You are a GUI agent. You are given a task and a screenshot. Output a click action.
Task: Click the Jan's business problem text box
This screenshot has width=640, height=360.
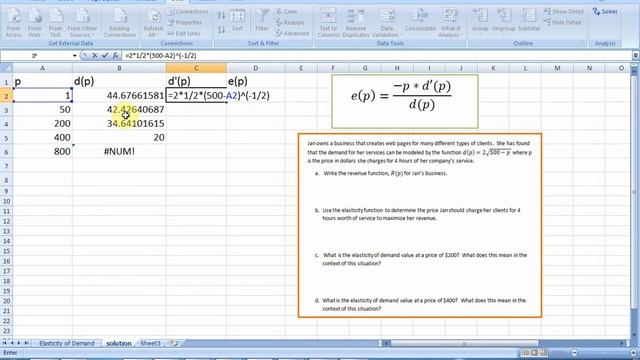[x=420, y=225]
